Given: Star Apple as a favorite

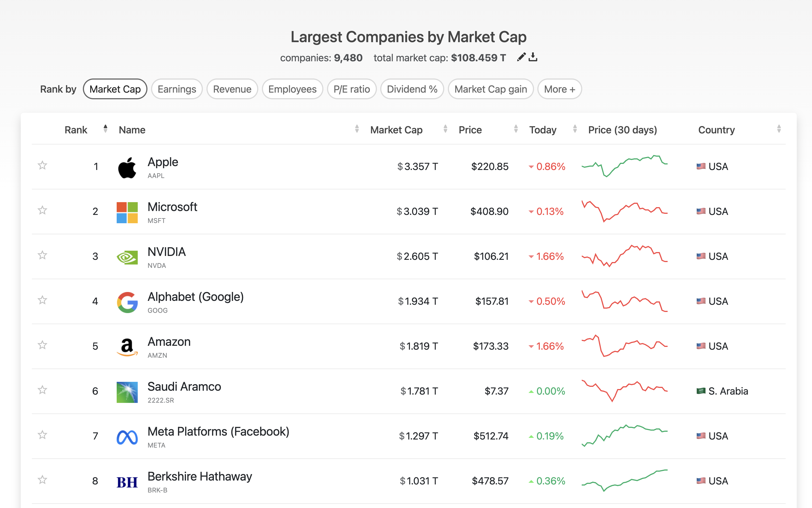Looking at the screenshot, I should 42,165.
